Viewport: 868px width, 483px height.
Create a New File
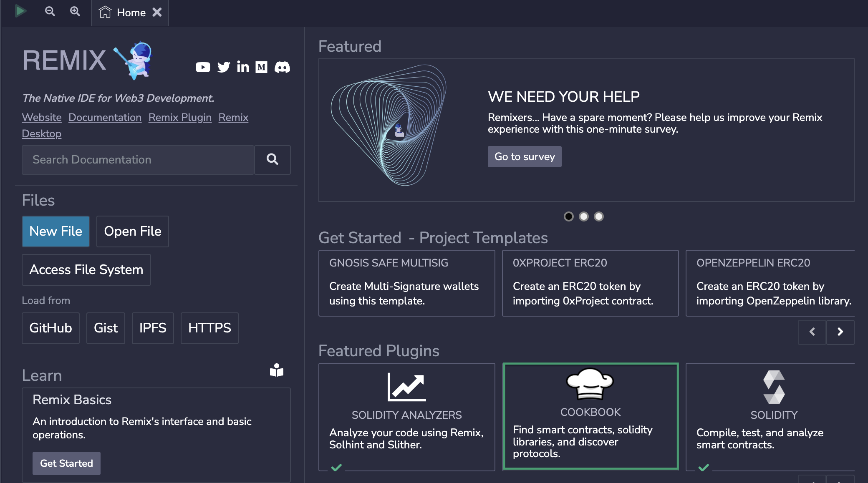click(56, 231)
